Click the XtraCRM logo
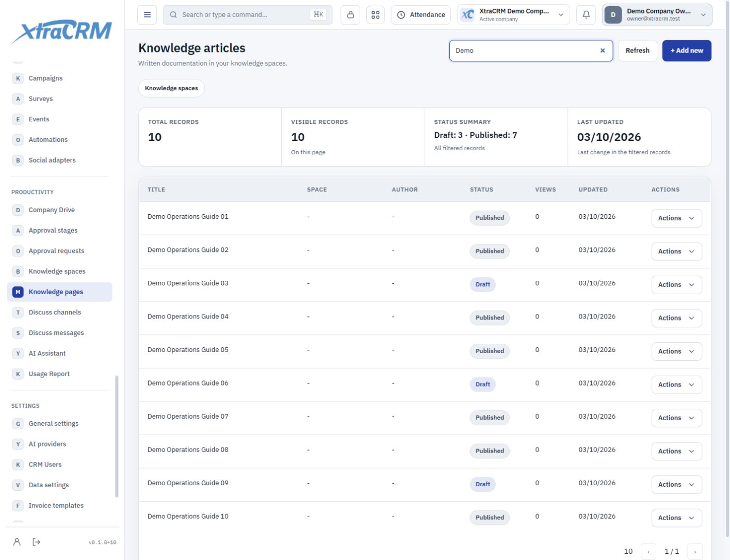This screenshot has width=730, height=560. tap(62, 31)
